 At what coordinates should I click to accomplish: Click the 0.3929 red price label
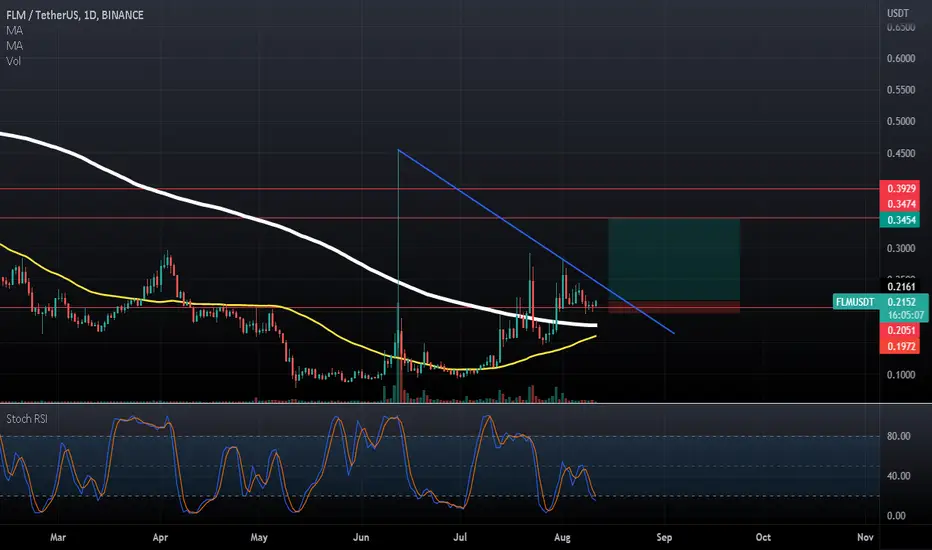pos(900,188)
